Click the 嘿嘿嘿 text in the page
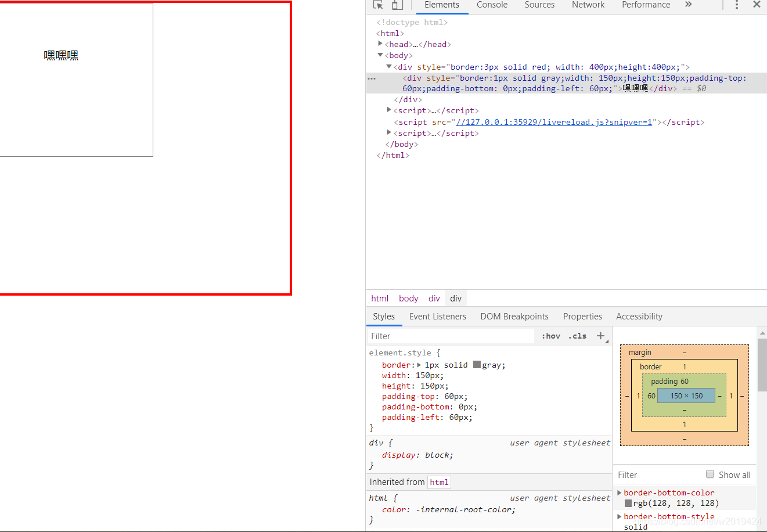 pos(61,55)
